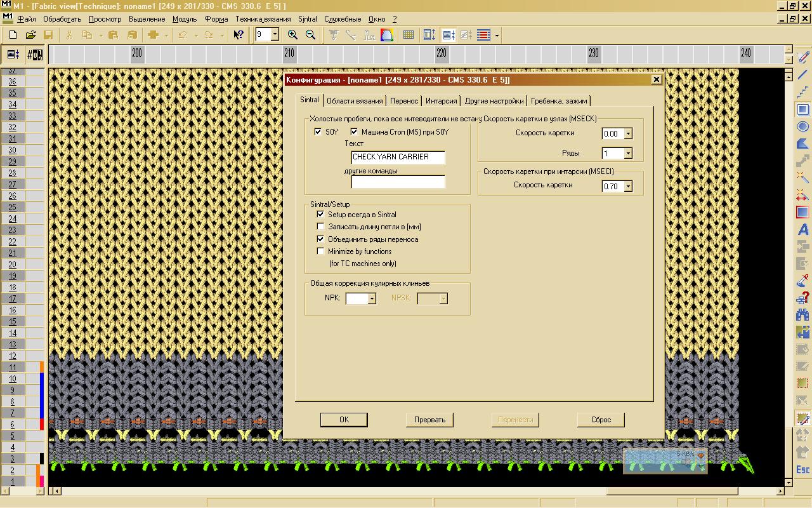Click the Zoom in magnifier

(x=292, y=35)
